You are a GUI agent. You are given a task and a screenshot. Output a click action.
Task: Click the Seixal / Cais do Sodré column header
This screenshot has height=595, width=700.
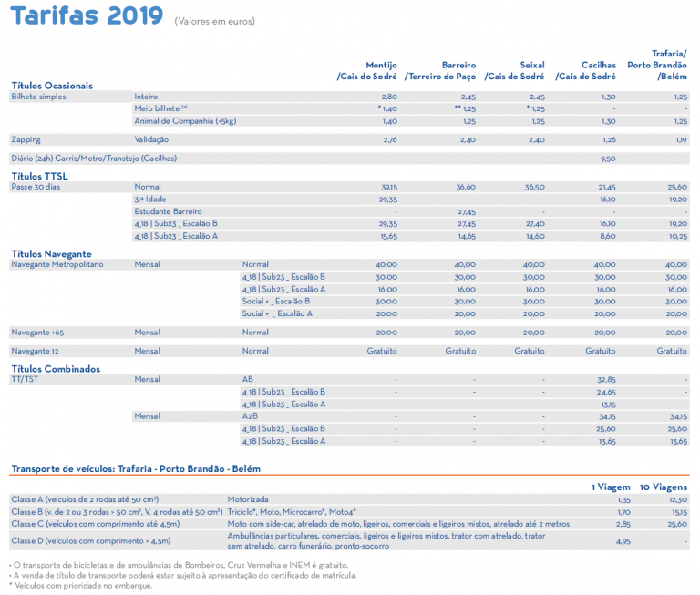(x=515, y=71)
